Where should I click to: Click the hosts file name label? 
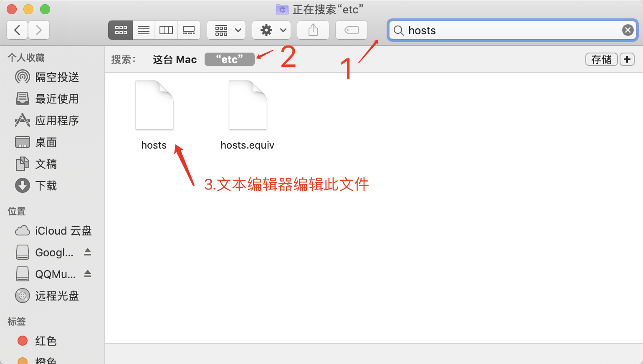(x=154, y=145)
